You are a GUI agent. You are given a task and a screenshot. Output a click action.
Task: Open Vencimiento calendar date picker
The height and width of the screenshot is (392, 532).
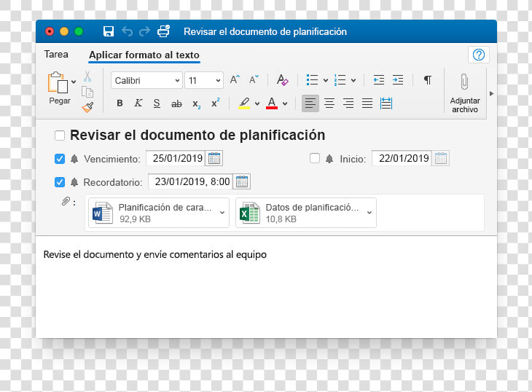point(214,158)
